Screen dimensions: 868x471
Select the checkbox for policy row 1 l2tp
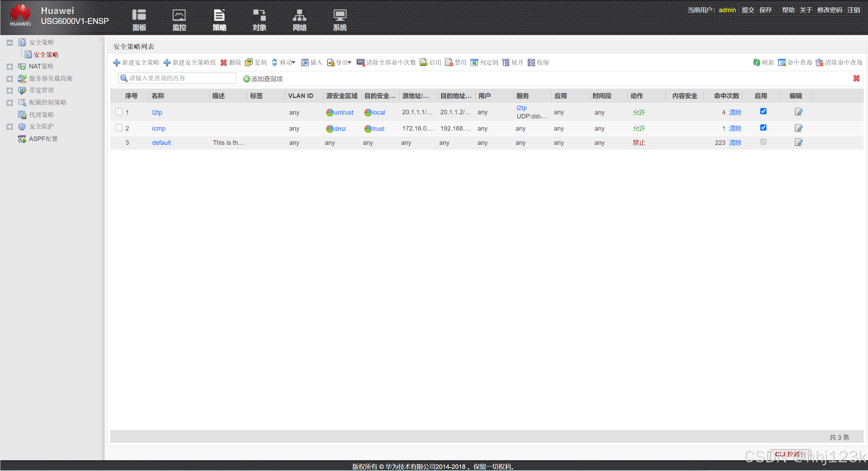pos(119,112)
